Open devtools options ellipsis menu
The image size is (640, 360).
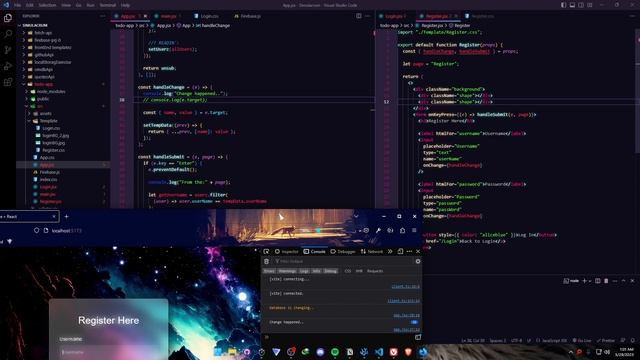pyautogui.click(x=409, y=251)
